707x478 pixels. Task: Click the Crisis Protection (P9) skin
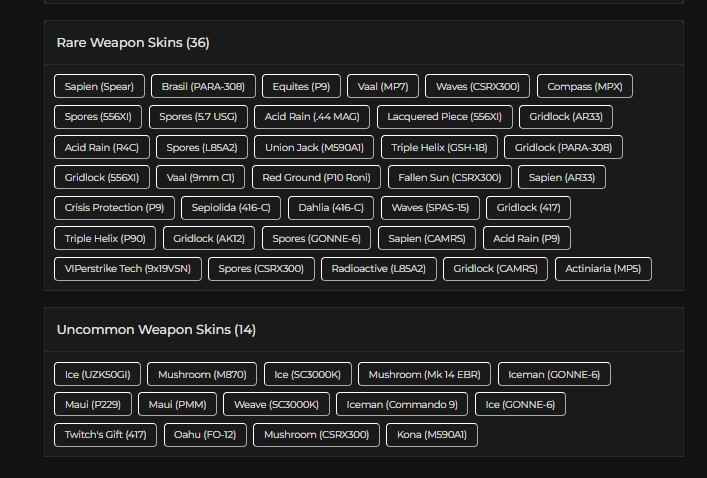[114, 208]
